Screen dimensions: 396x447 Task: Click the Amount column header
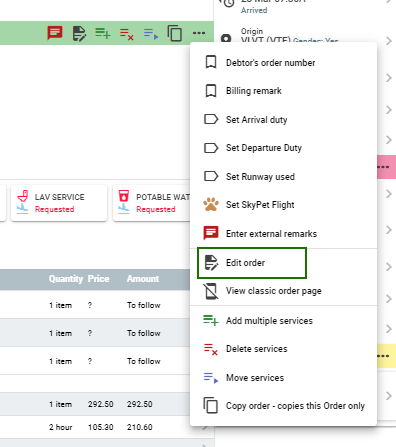click(x=143, y=279)
